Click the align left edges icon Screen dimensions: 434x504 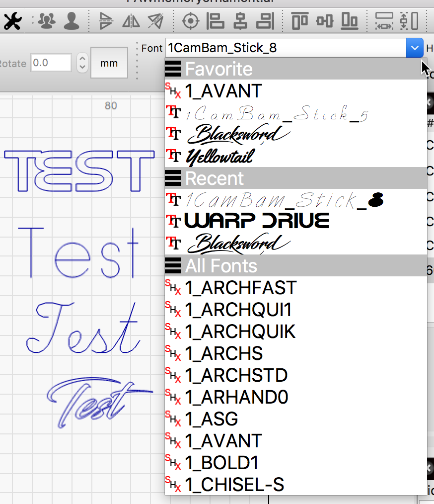click(216, 21)
